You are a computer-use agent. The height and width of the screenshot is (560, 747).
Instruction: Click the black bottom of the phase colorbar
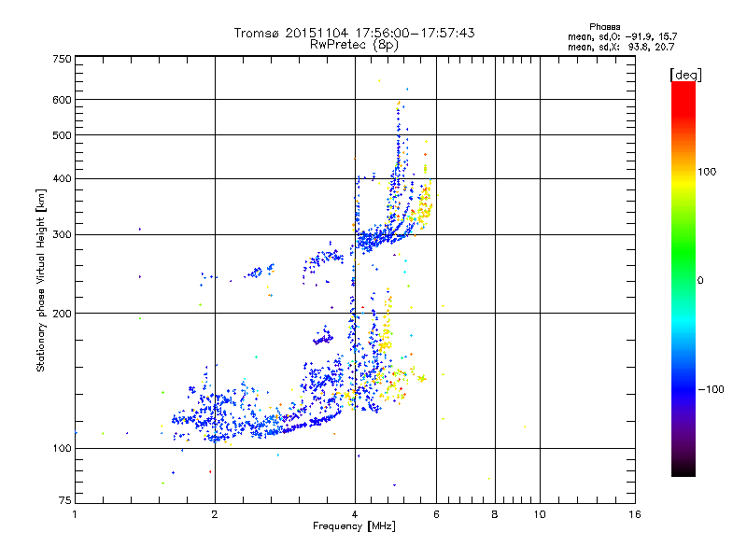(684, 469)
